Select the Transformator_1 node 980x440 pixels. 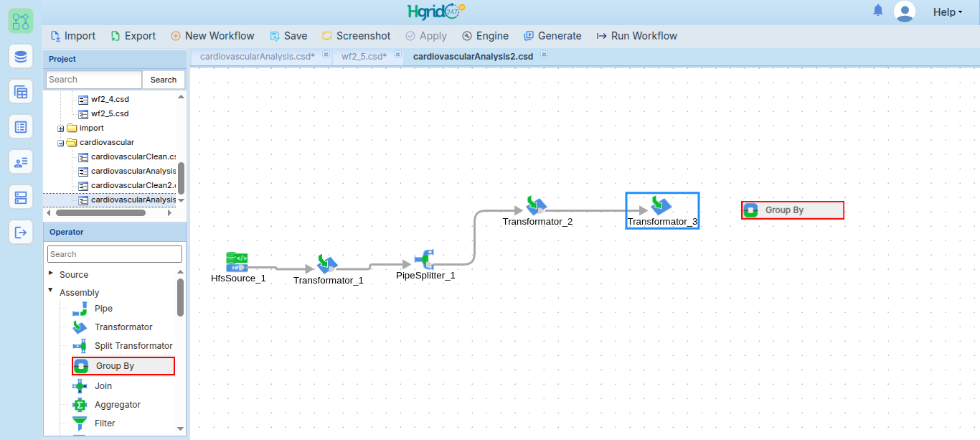point(328,270)
